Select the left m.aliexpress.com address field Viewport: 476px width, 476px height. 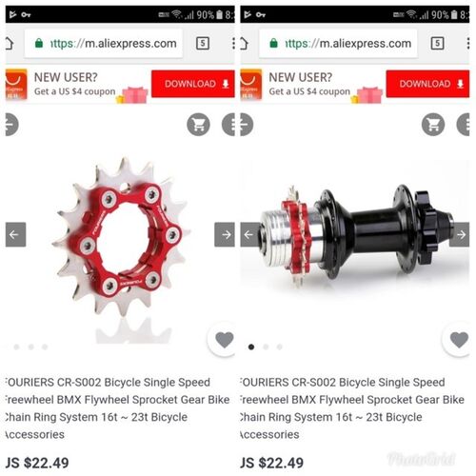point(104,43)
